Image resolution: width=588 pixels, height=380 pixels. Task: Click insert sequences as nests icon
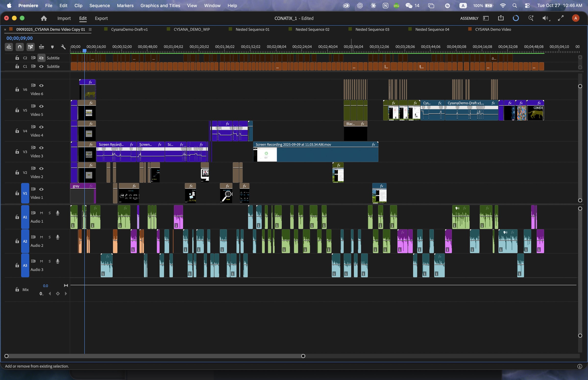9,47
